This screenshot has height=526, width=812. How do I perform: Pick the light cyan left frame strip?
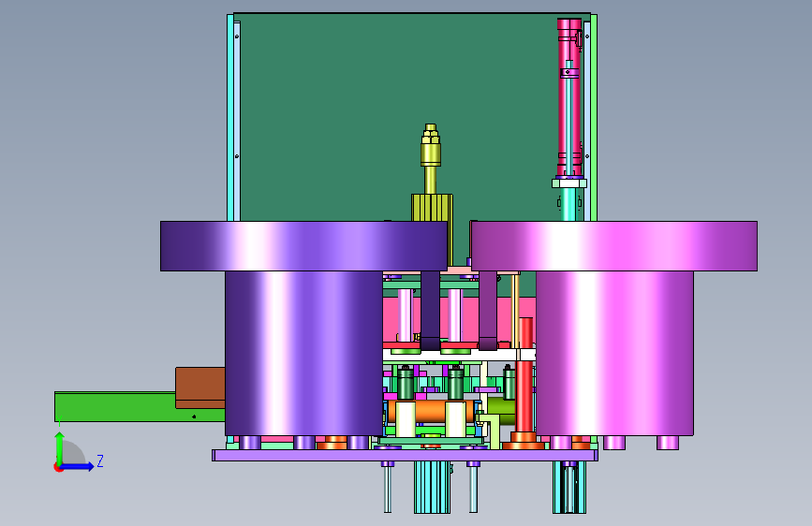click(x=230, y=118)
